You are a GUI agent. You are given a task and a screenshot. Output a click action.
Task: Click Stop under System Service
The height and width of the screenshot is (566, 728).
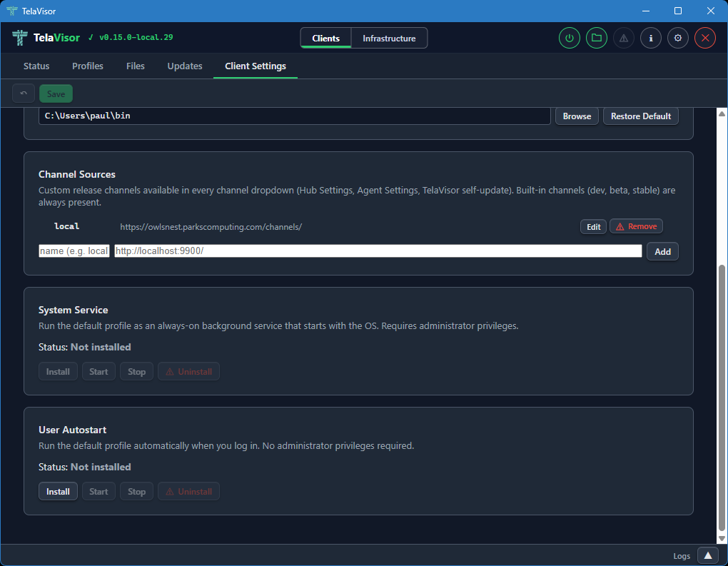136,371
